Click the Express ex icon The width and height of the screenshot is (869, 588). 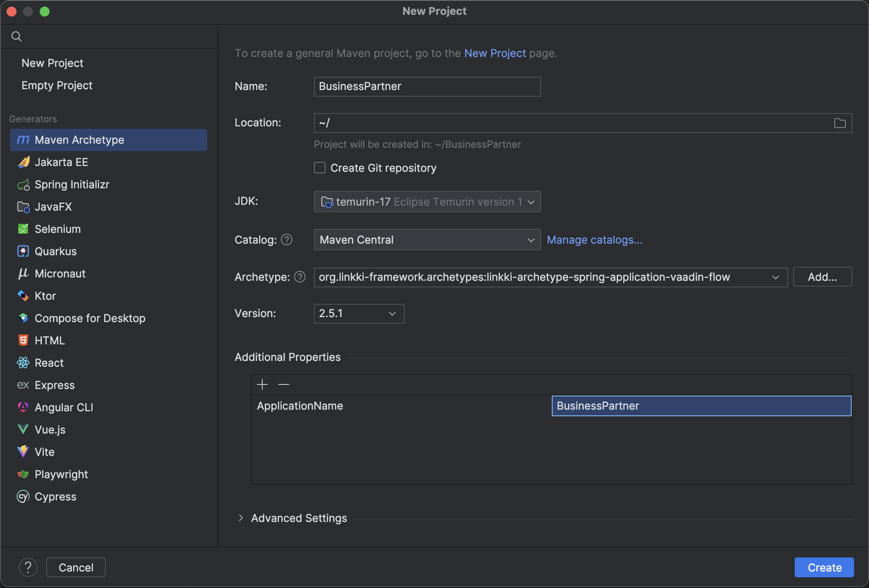pyautogui.click(x=23, y=385)
